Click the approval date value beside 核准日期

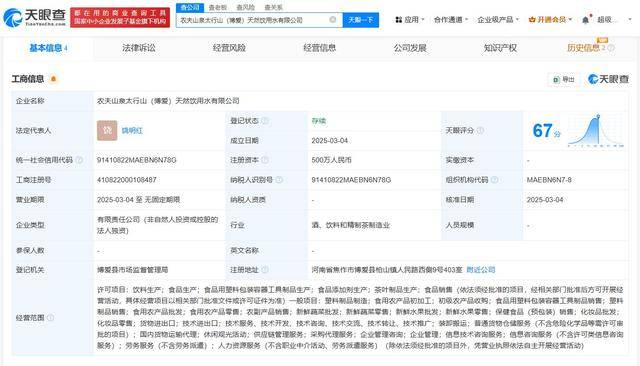point(545,200)
